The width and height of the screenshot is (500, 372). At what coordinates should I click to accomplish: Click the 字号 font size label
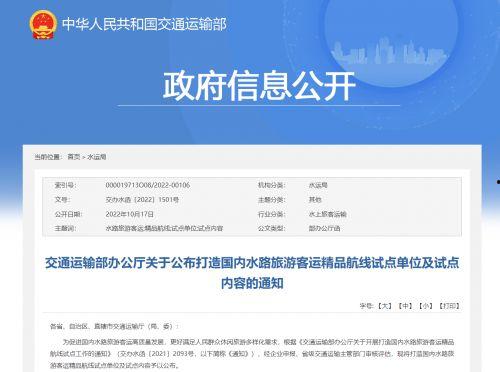(367, 306)
